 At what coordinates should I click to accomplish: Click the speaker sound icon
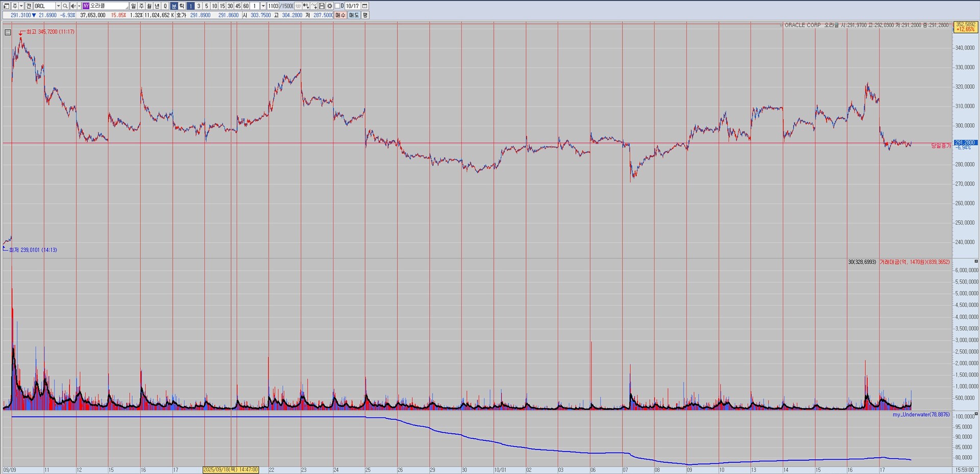coord(73,6)
